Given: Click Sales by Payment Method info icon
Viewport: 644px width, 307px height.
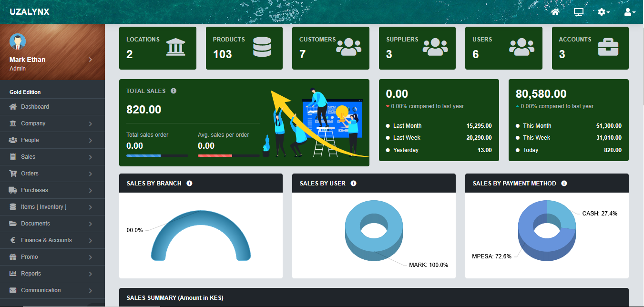Looking at the screenshot, I should [564, 183].
